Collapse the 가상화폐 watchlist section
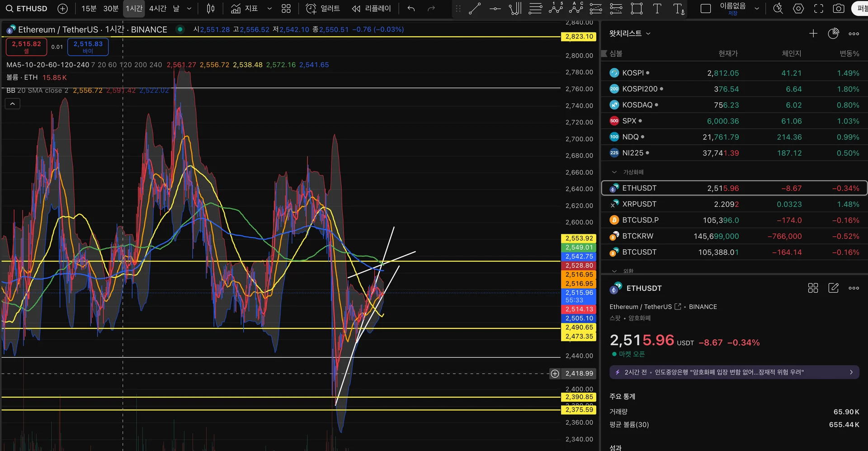868x451 pixels. 614,172
